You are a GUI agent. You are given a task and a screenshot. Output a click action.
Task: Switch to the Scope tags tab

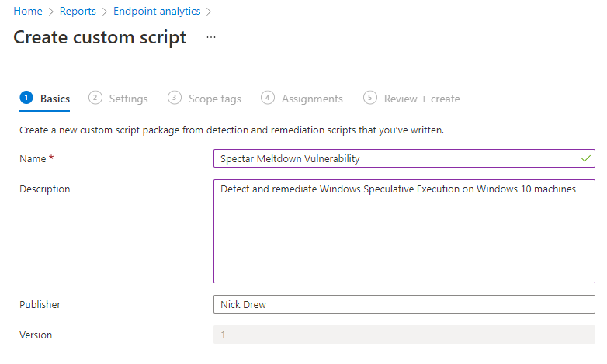coord(215,99)
